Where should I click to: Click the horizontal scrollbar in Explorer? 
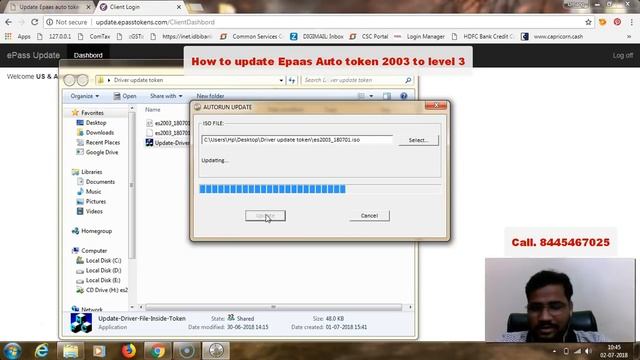pos(274,307)
